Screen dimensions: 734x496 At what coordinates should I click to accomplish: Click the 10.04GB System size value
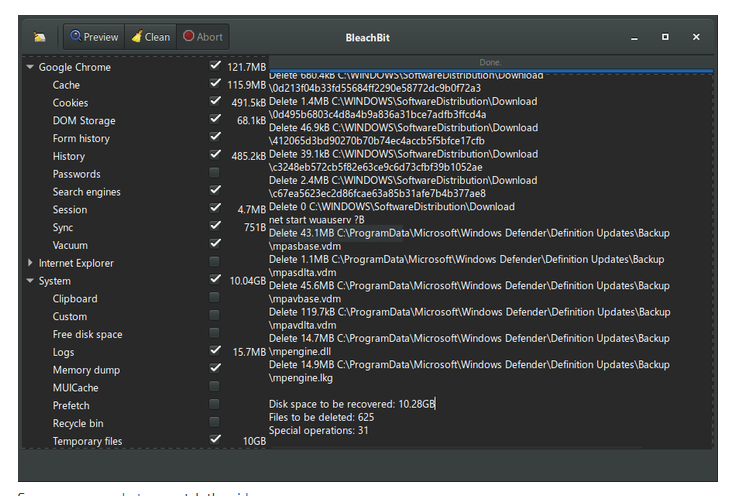click(x=247, y=281)
